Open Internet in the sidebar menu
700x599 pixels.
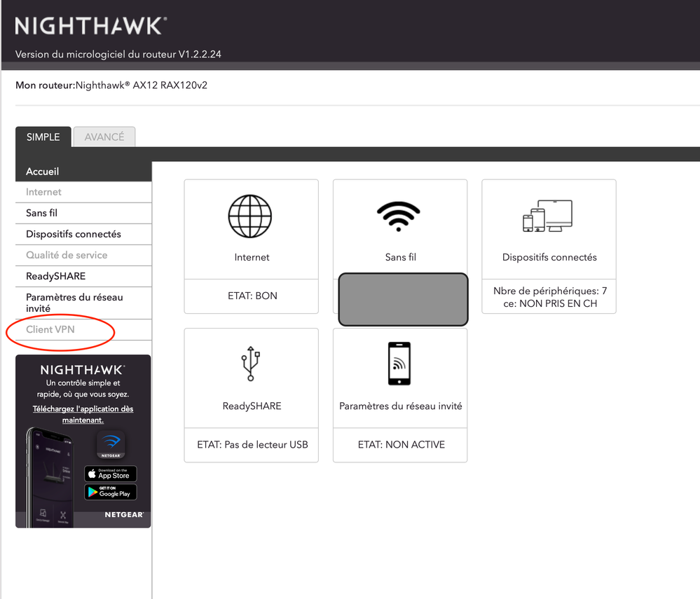(x=83, y=192)
